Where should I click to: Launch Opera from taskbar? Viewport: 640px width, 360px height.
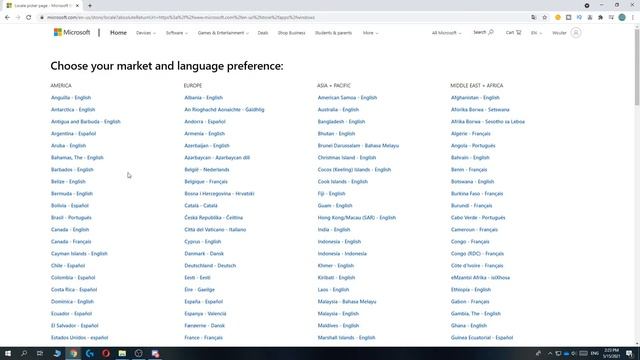(x=106, y=353)
